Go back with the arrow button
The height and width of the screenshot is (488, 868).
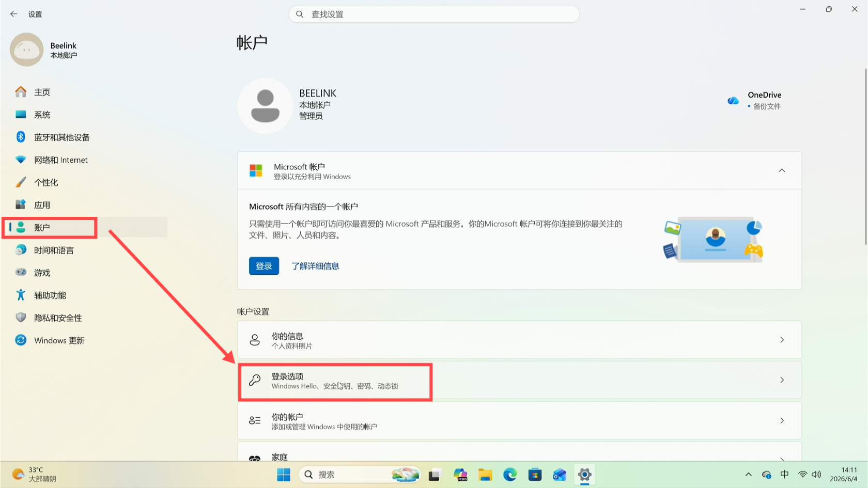pos(13,14)
